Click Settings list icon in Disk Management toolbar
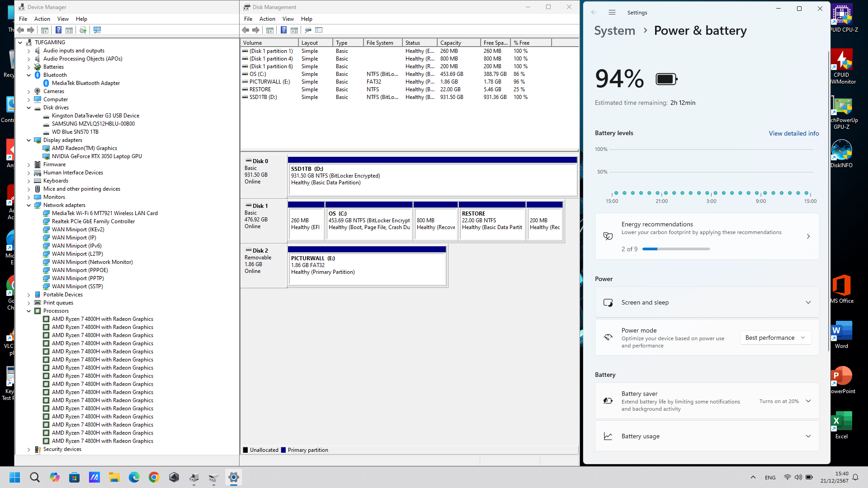 click(x=319, y=30)
